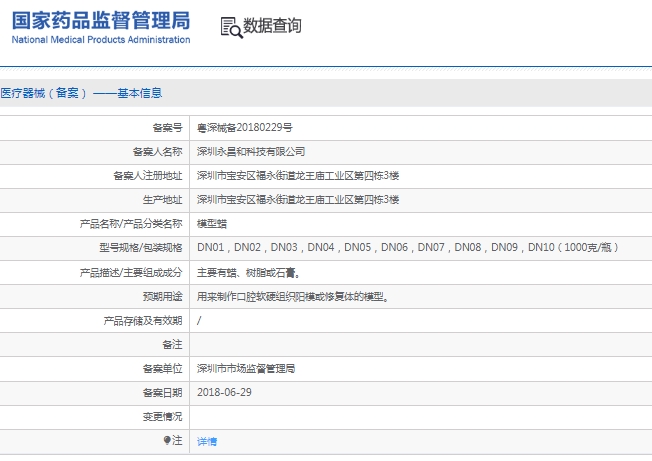Click the value 深圳市市场监督管理局

click(246, 369)
